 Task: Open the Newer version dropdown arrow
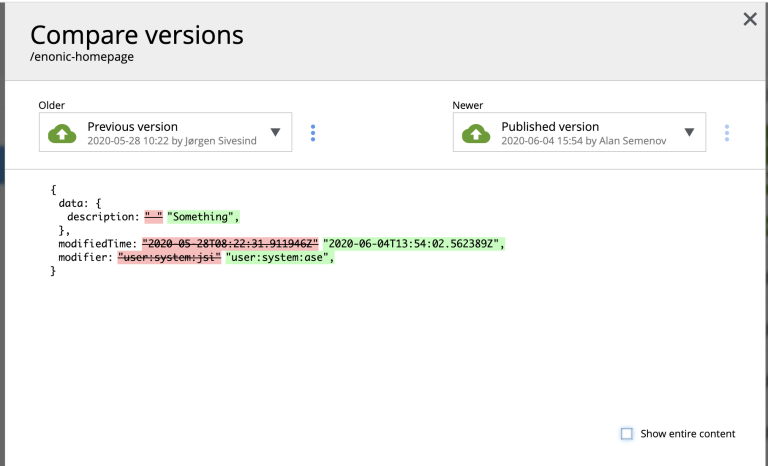[x=689, y=132]
